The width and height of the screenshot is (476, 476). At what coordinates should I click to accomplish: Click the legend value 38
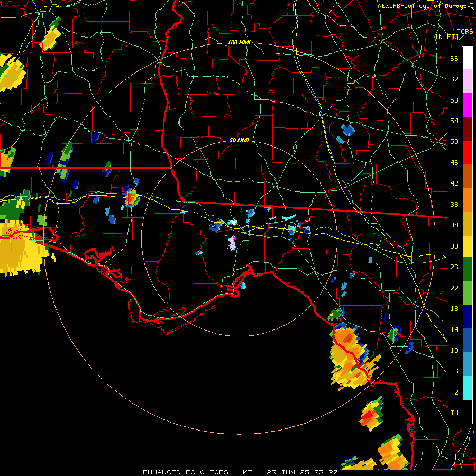click(x=454, y=204)
